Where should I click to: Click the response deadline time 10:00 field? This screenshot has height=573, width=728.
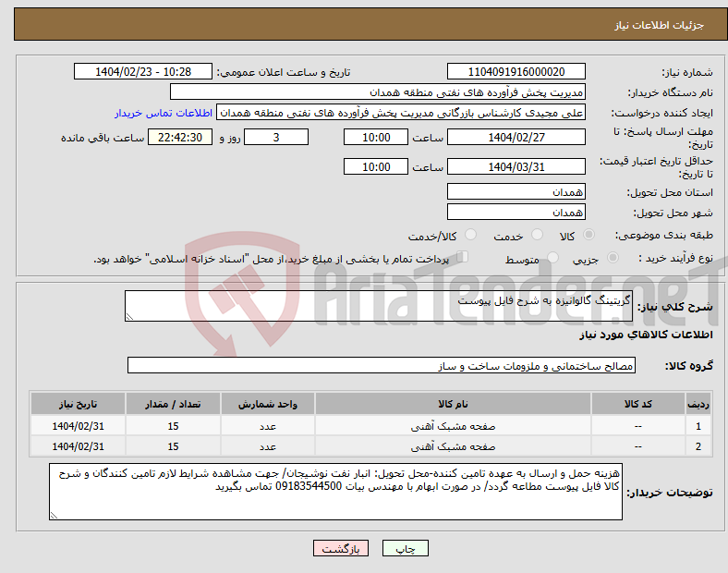pyautogui.click(x=376, y=137)
